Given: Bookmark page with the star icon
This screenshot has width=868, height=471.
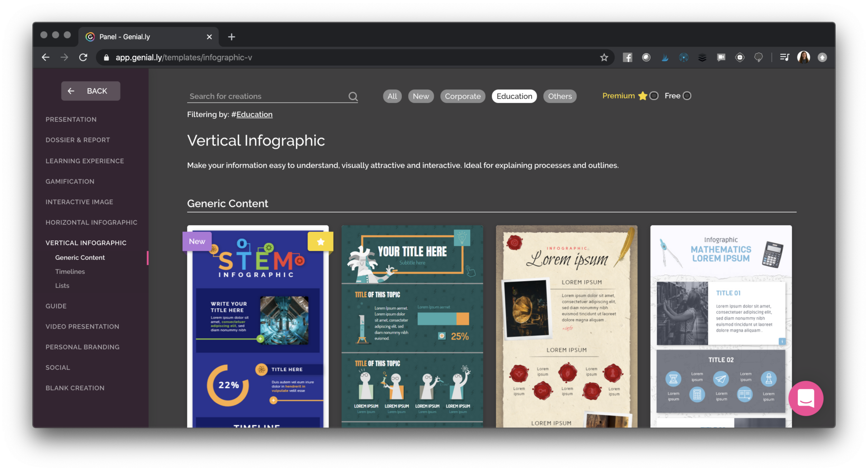Looking at the screenshot, I should (604, 57).
